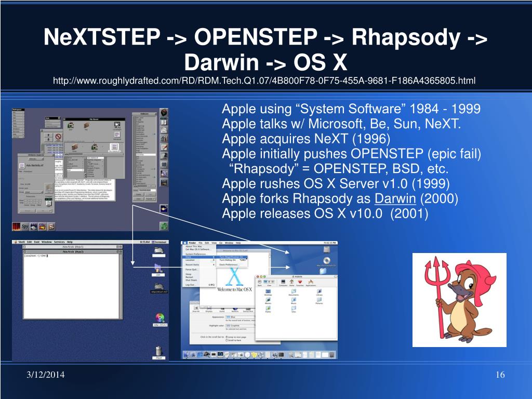
Task: Open hard drive icon on OS X desktop
Action: coord(326,250)
